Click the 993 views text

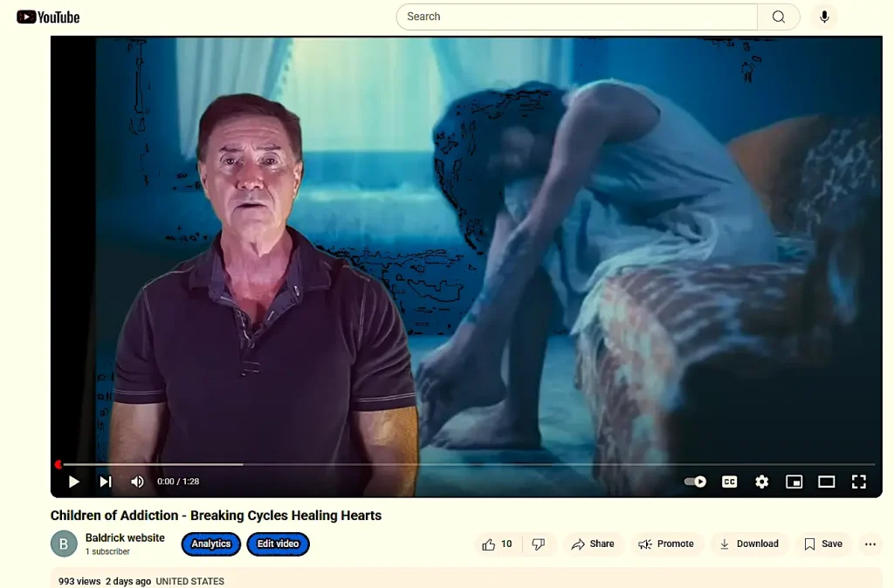click(79, 581)
